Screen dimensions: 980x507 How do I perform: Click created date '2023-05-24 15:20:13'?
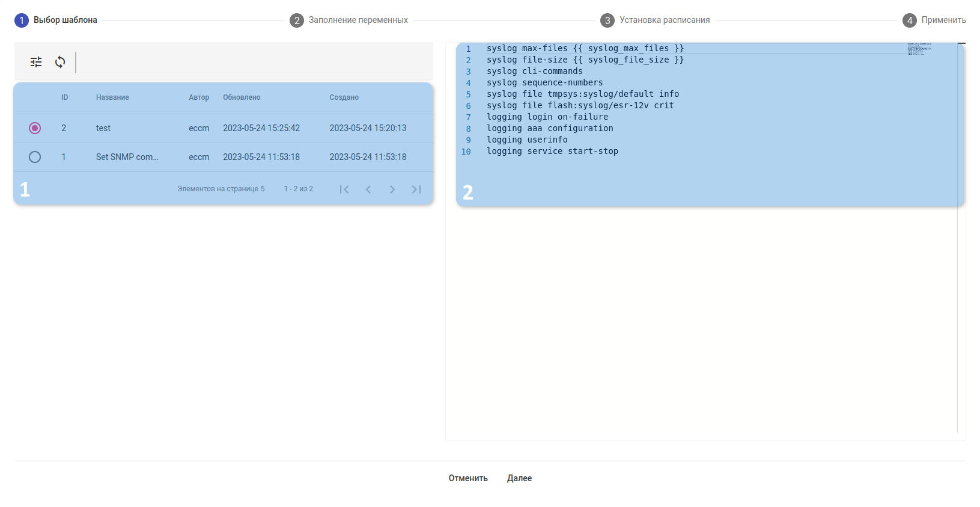[x=368, y=128]
